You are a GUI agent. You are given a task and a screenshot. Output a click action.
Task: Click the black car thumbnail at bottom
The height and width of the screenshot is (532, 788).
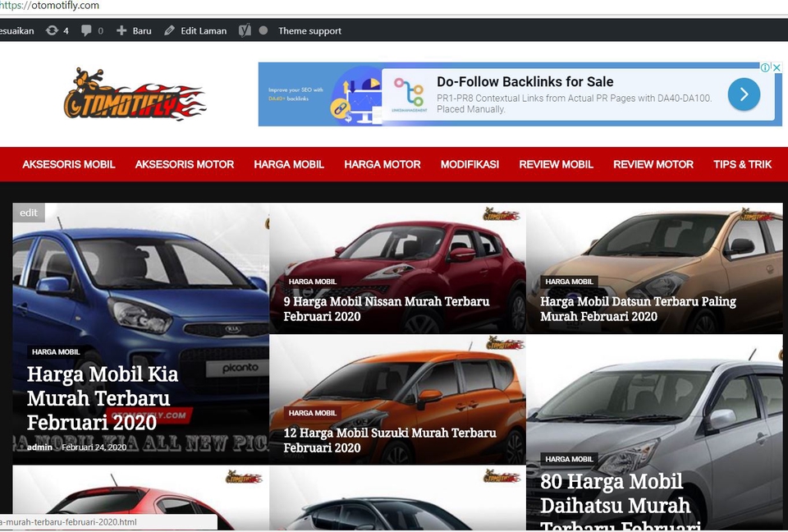(397, 498)
